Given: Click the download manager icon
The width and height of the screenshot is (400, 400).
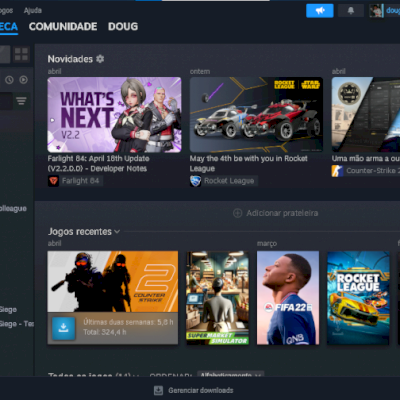Looking at the screenshot, I should click(158, 390).
